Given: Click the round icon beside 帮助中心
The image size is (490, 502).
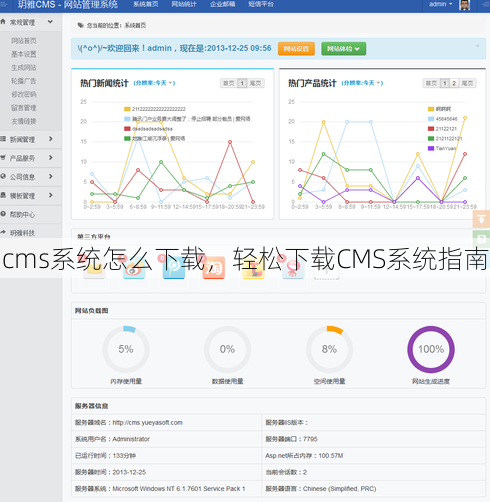Looking at the screenshot, I should pos(3,214).
